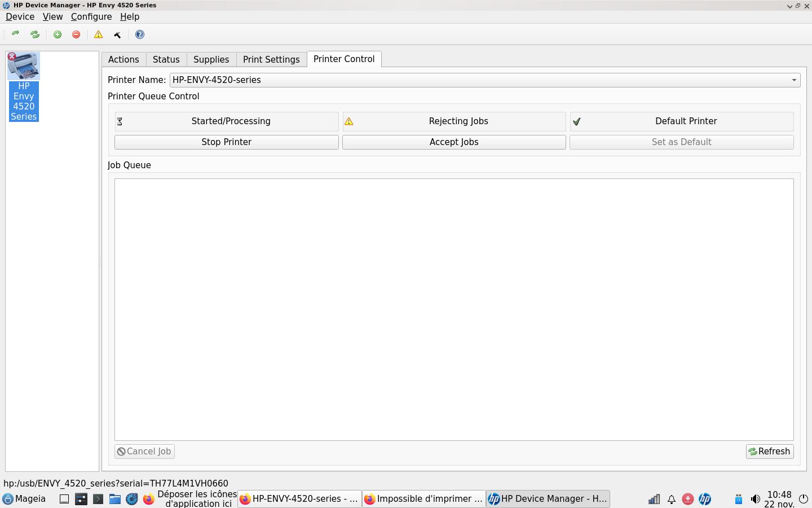Click inside the empty Job Queue list
The width and height of the screenshot is (812, 508).
click(454, 309)
